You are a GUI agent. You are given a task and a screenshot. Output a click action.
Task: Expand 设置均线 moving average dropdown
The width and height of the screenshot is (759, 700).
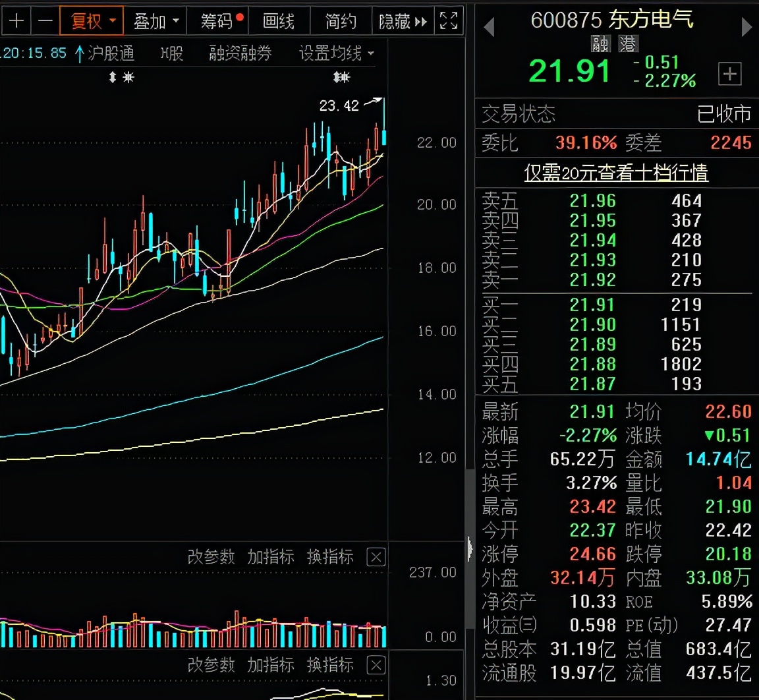click(x=337, y=53)
